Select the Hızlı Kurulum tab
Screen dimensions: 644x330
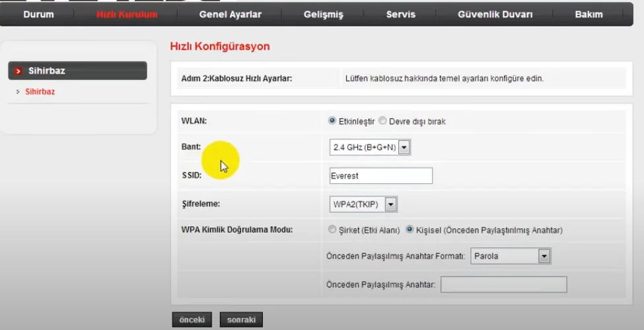pos(127,15)
